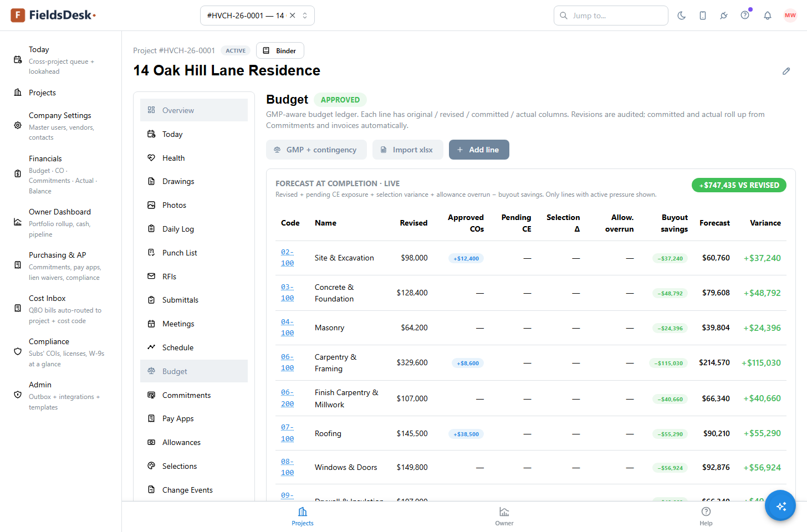Open cost code 06-200 link

[x=287, y=398]
